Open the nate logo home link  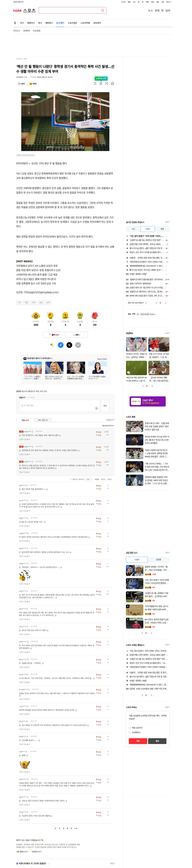[17, 10]
